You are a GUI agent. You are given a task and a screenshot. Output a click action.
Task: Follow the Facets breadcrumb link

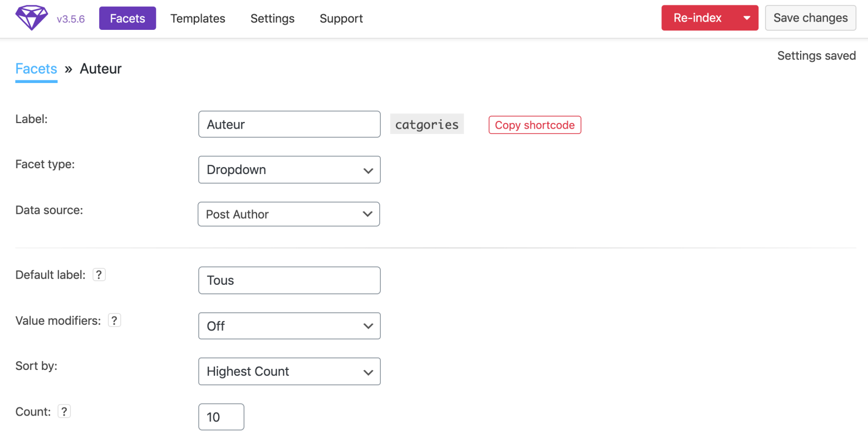[36, 69]
